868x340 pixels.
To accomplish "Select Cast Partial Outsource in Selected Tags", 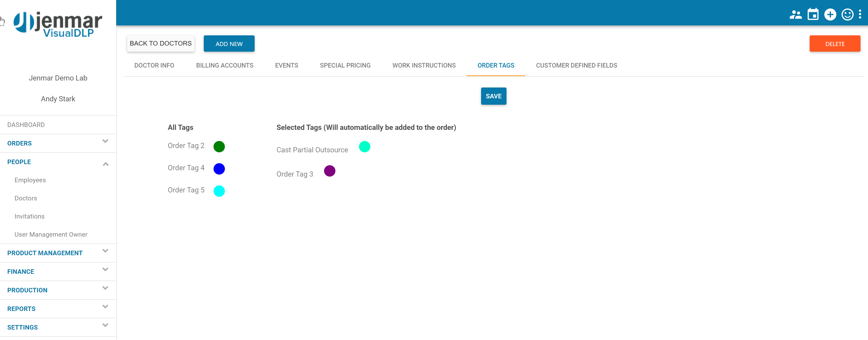I will coord(312,150).
